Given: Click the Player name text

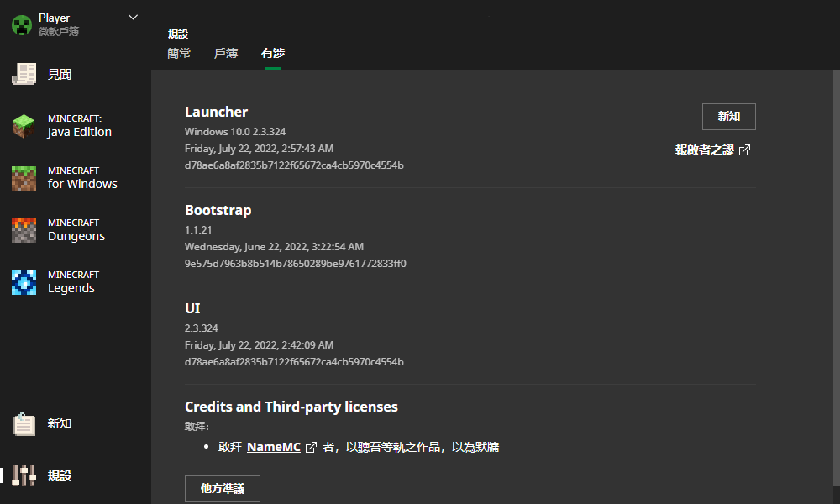Looking at the screenshot, I should [x=54, y=18].
